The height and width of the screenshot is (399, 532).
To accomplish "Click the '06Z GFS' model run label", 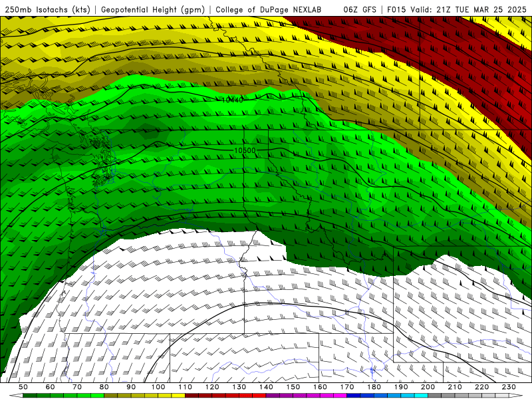I will (360, 9).
